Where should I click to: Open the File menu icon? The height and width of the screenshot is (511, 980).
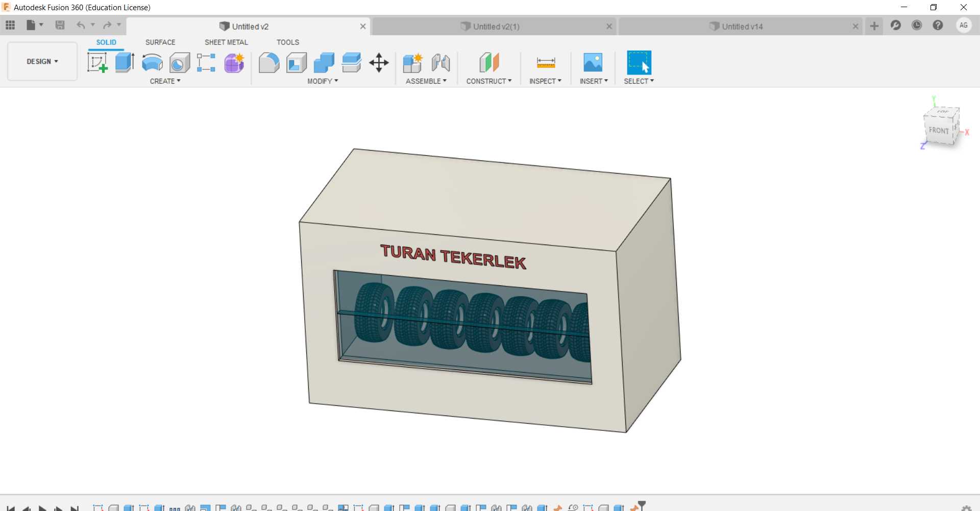tap(31, 25)
